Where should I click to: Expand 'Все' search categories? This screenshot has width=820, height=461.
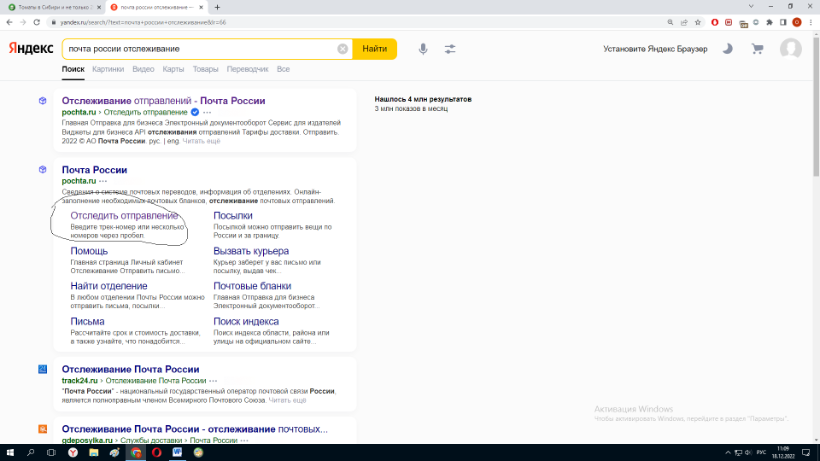point(283,69)
